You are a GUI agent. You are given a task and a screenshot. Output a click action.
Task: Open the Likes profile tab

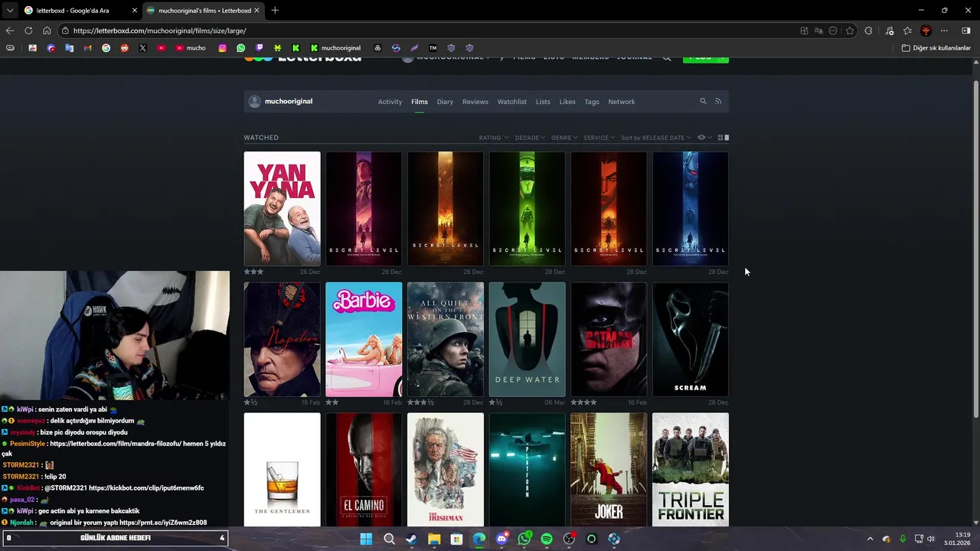tap(567, 102)
